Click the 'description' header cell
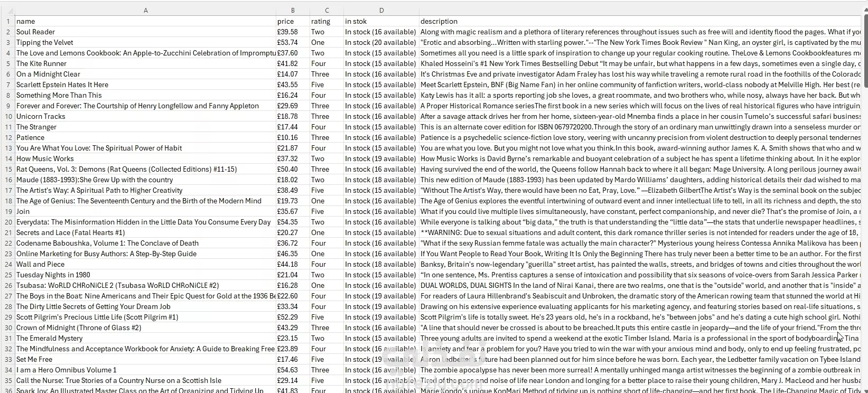This screenshot has height=393, width=868. 640,21
